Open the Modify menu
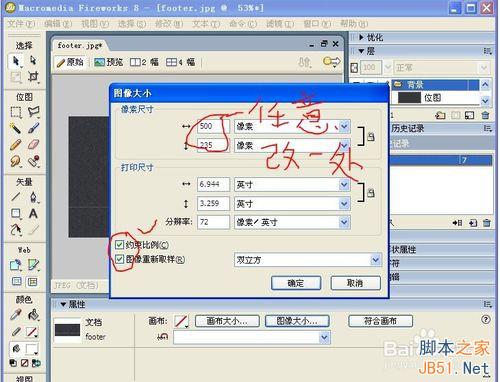The image size is (500, 382). (169, 24)
